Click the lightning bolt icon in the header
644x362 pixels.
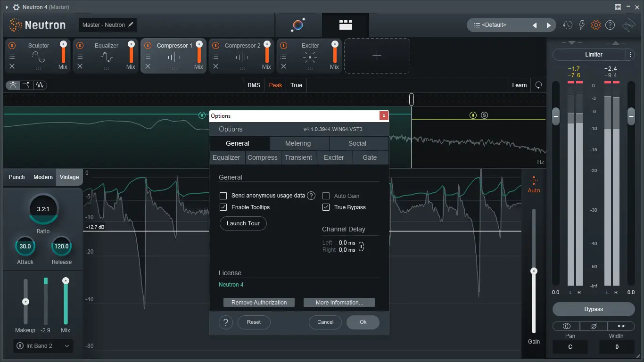581,25
